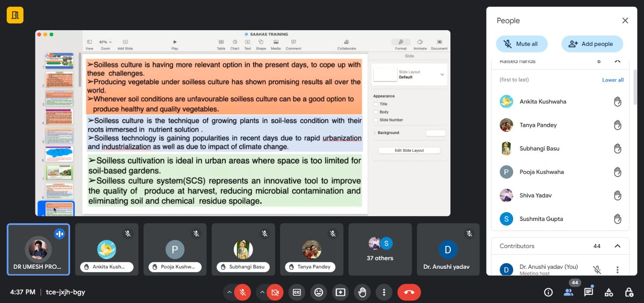This screenshot has height=303, width=644.
Task: Collapse the Raised hands section
Action: coord(617,62)
